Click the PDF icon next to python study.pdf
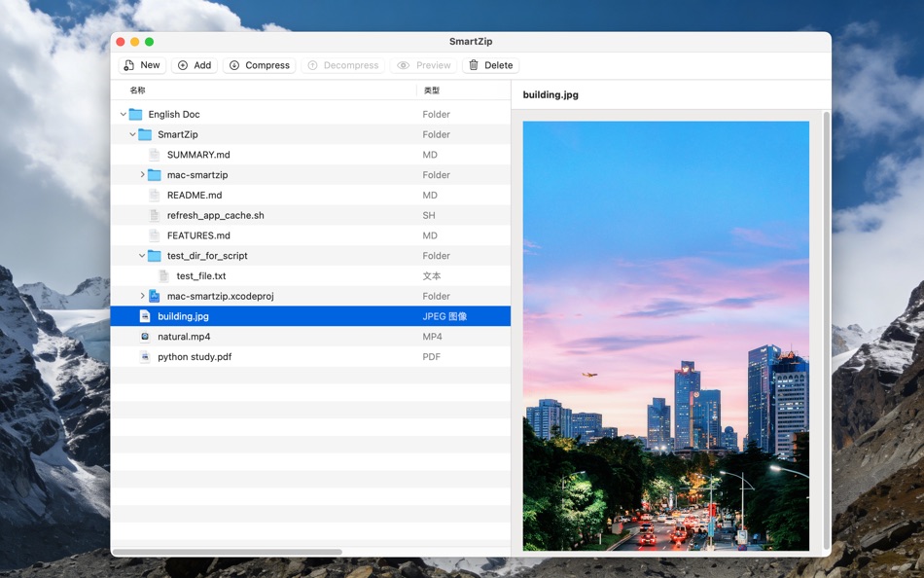Viewport: 924px width, 578px height. [x=144, y=356]
